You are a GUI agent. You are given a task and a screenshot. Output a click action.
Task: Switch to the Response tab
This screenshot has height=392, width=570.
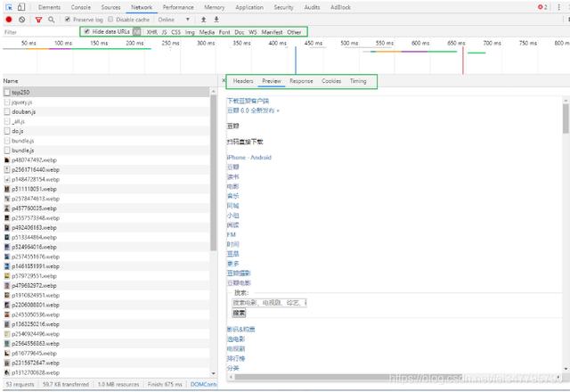point(301,81)
